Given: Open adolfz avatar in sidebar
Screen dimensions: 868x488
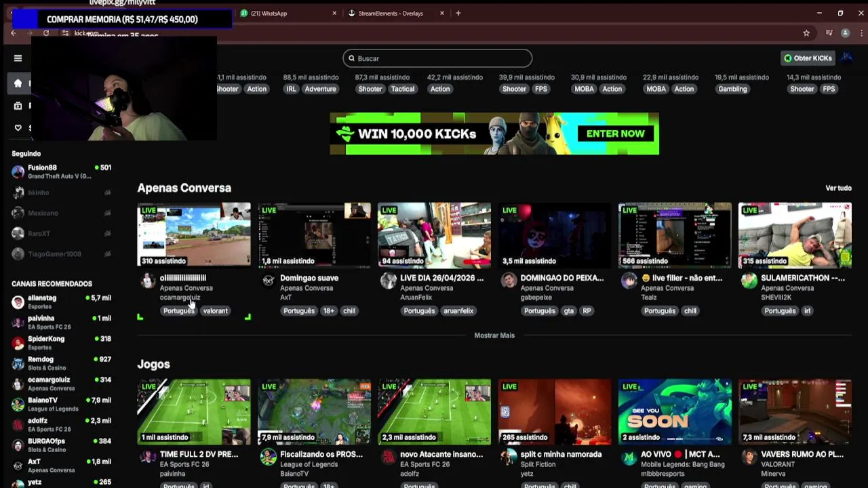Looking at the screenshot, I should (x=18, y=425).
